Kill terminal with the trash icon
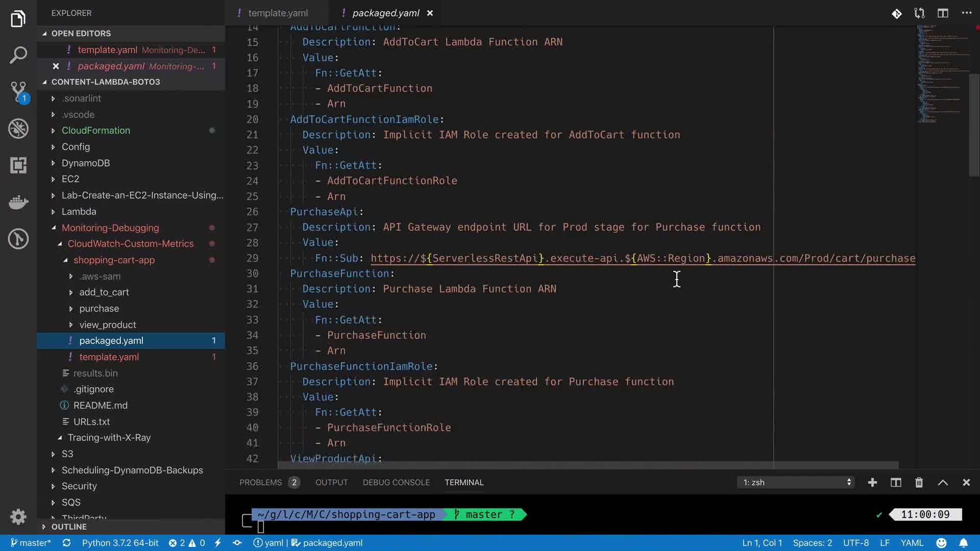 919,483
